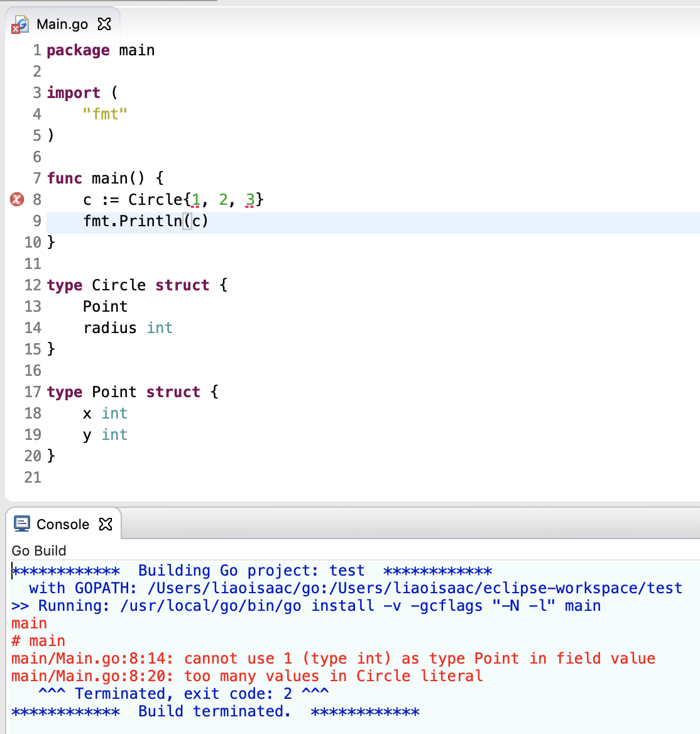Switch to the Main.go editor tab
700x734 pixels.
62,24
